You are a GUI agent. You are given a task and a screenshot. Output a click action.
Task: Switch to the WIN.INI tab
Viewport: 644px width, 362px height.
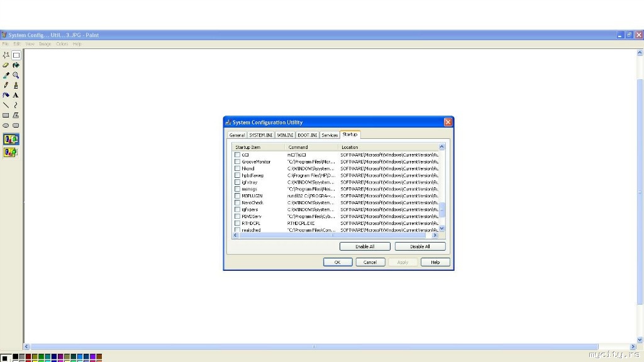tap(285, 135)
